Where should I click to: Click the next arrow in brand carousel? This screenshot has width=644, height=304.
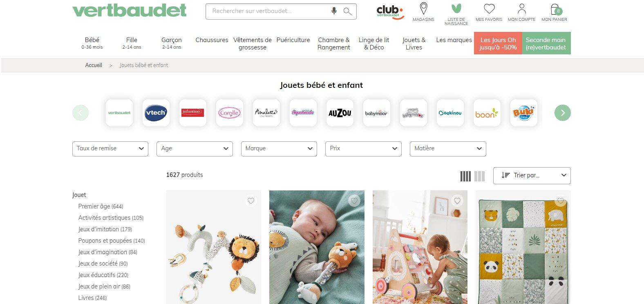point(562,113)
